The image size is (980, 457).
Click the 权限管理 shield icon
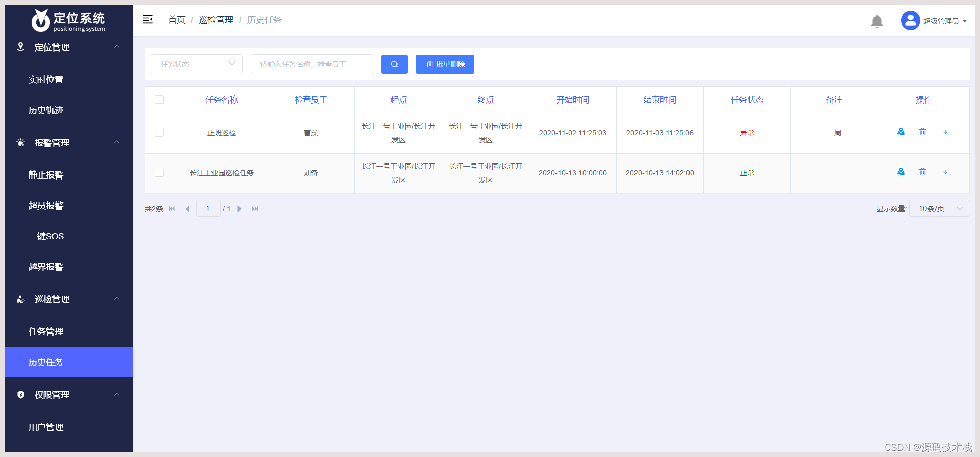point(20,395)
